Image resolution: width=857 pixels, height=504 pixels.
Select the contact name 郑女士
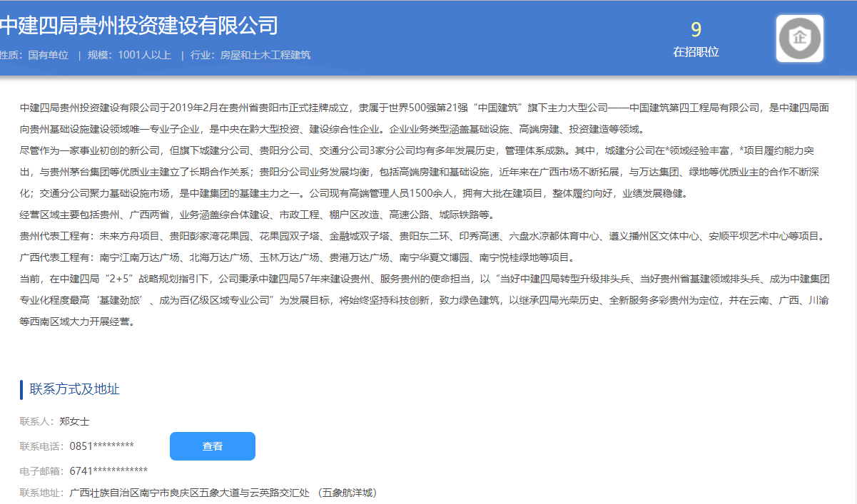click(74, 421)
